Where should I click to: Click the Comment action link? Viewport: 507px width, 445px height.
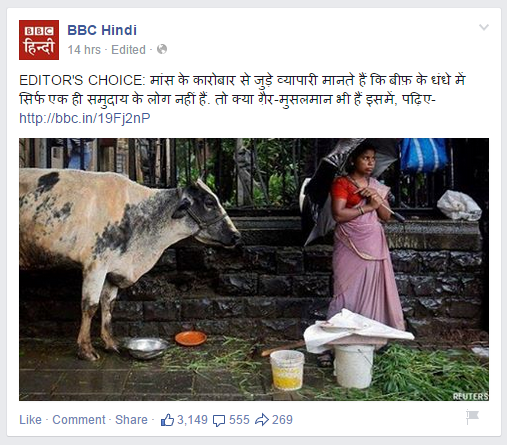click(79, 420)
